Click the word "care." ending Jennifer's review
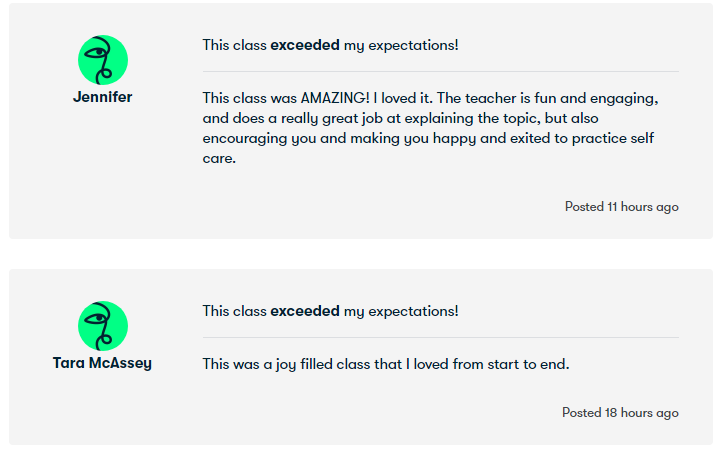 tap(219, 158)
